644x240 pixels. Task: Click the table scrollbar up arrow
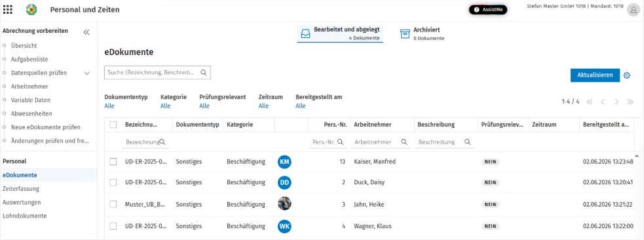(x=637, y=156)
